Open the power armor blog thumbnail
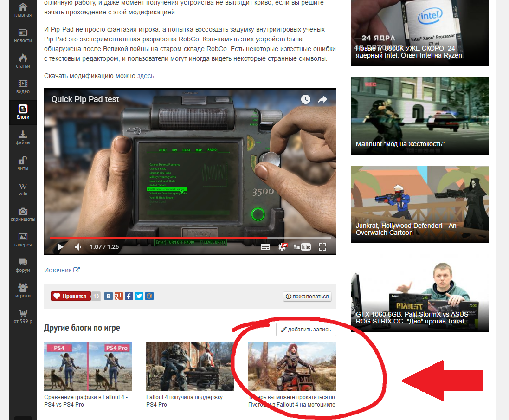Viewport: 509px width, 420px height. (x=190, y=367)
